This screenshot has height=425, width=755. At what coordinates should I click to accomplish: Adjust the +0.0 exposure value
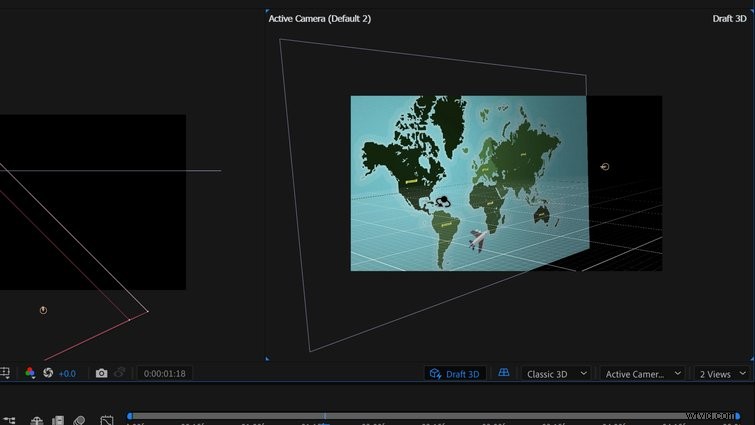67,373
